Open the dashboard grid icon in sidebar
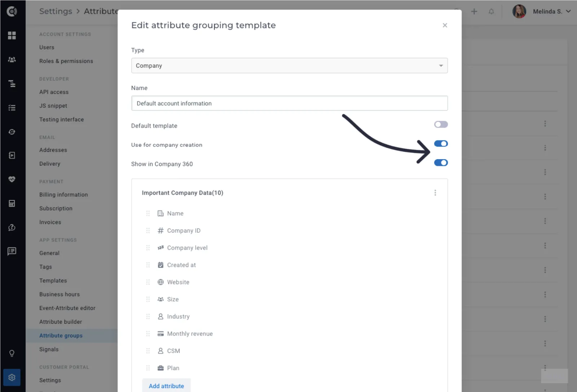The width and height of the screenshot is (577, 392). pyautogui.click(x=12, y=35)
